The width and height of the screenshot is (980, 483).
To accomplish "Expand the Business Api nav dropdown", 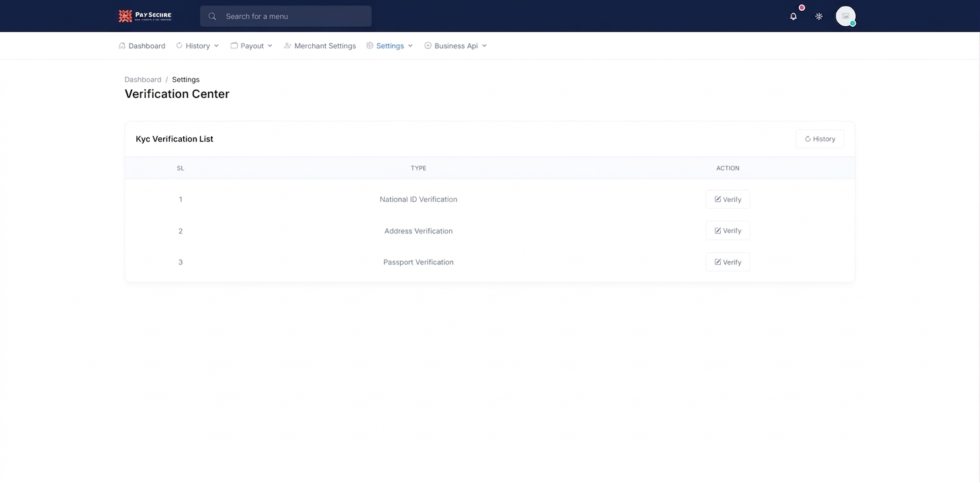I will (x=456, y=46).
